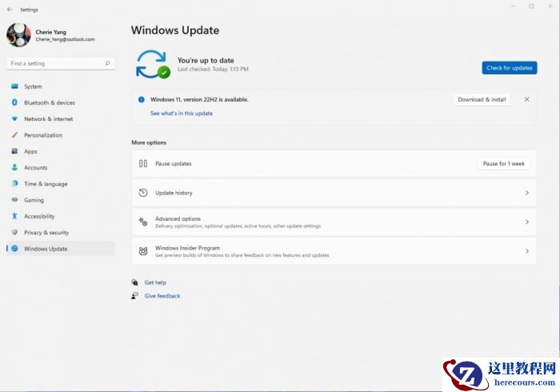Open System settings page
The height and width of the screenshot is (392, 560).
click(61, 86)
